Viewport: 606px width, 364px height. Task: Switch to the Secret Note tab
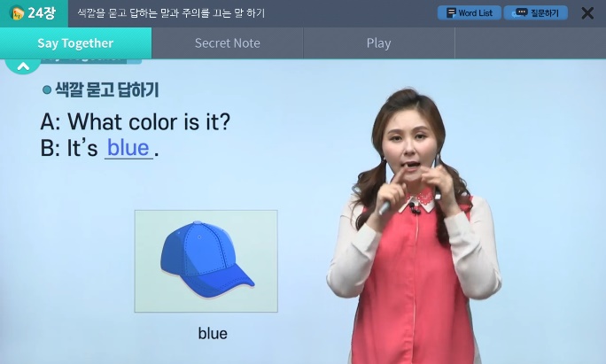[x=227, y=43]
